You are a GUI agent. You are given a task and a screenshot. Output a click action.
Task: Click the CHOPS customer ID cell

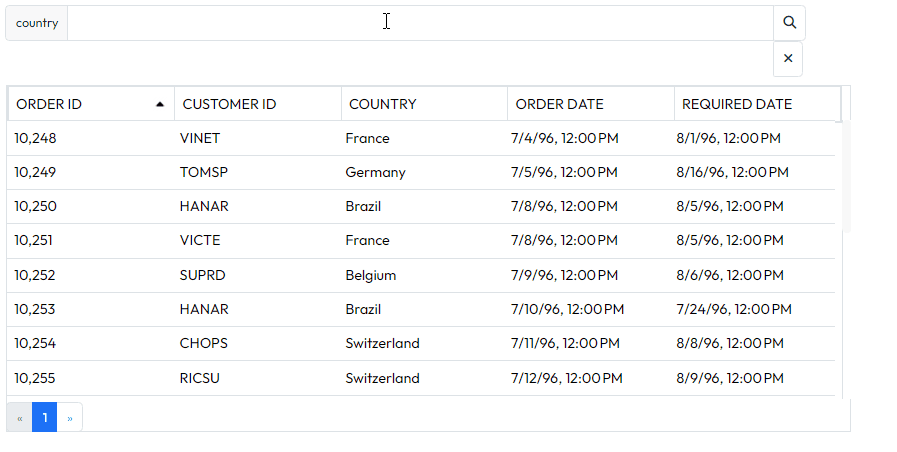click(204, 343)
